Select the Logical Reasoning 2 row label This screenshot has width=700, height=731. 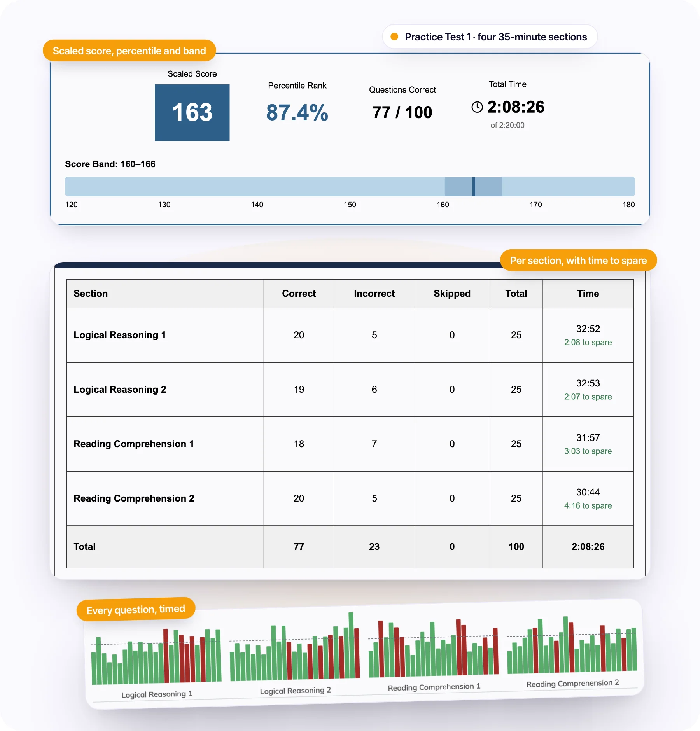(x=120, y=390)
